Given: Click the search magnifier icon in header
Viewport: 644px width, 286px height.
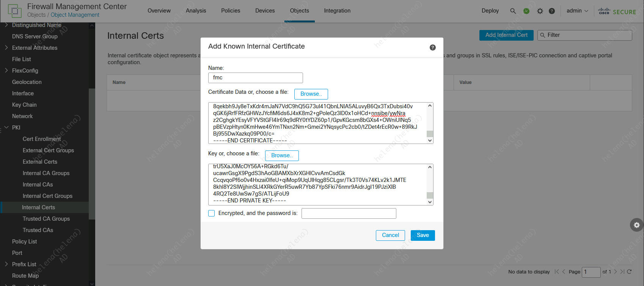Looking at the screenshot, I should pos(513,11).
